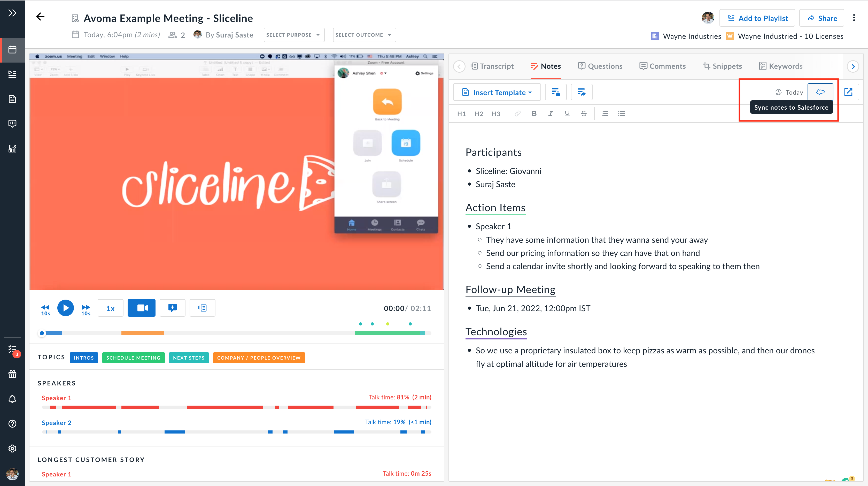Open the help question mark icon

pyautogui.click(x=12, y=424)
